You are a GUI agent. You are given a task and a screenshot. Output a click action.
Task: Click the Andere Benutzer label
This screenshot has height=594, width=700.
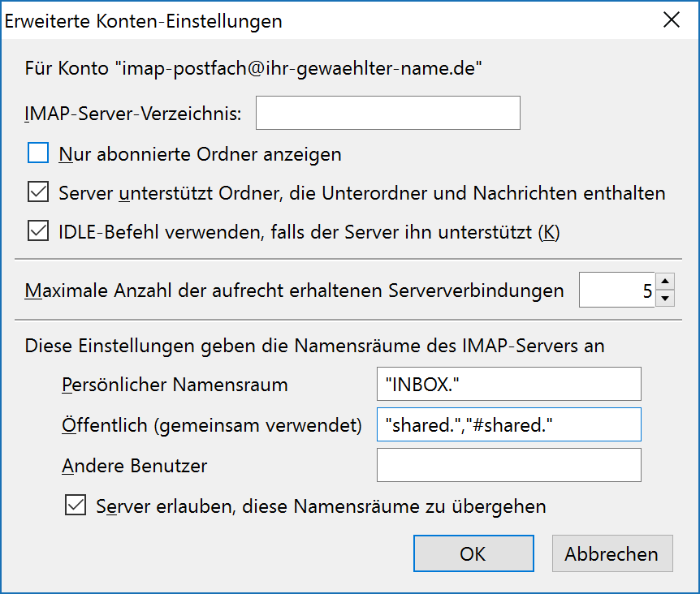coord(134,466)
